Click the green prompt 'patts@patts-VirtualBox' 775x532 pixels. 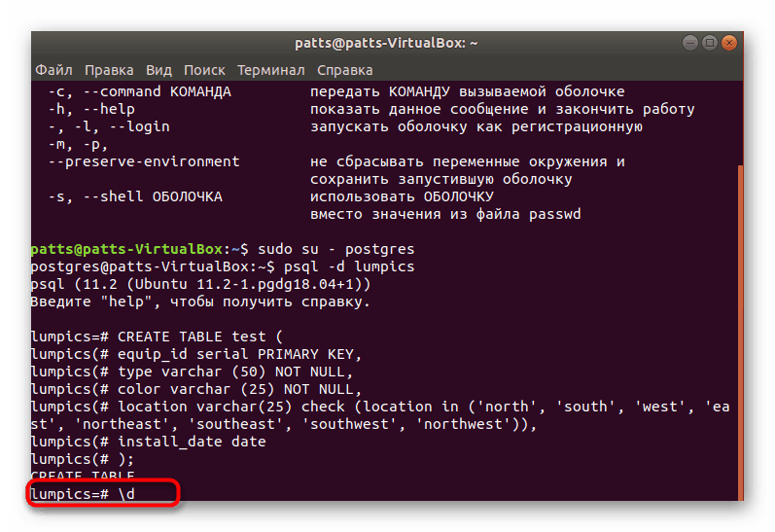click(x=126, y=249)
